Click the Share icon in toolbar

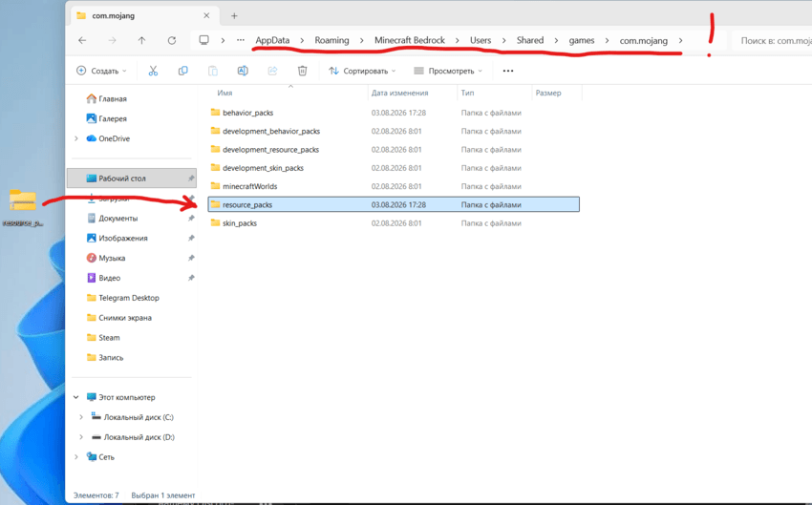[x=272, y=71]
